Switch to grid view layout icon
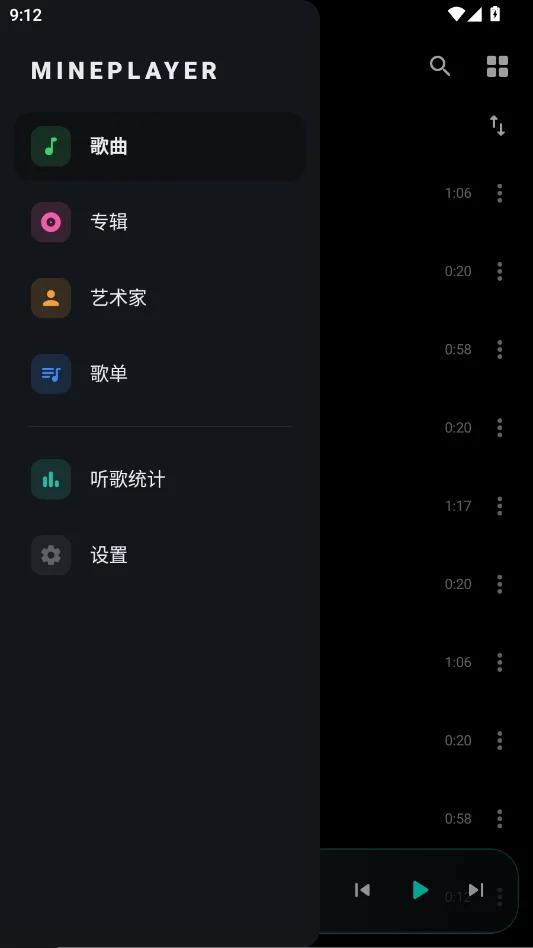This screenshot has height=948, width=533. [x=497, y=67]
